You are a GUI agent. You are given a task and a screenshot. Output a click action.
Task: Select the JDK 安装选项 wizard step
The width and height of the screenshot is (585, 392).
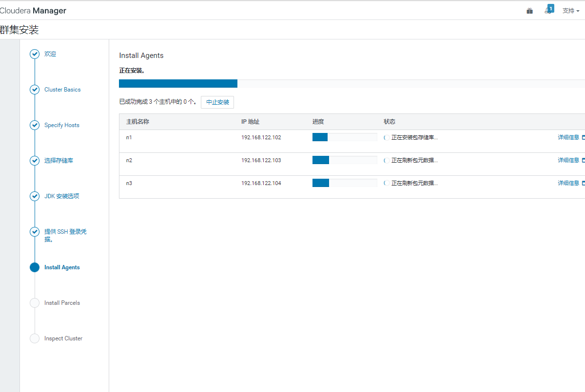pos(62,196)
